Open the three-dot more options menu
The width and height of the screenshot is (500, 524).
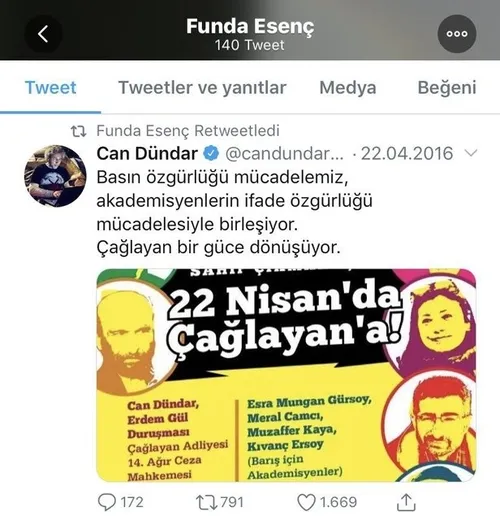pyautogui.click(x=457, y=34)
